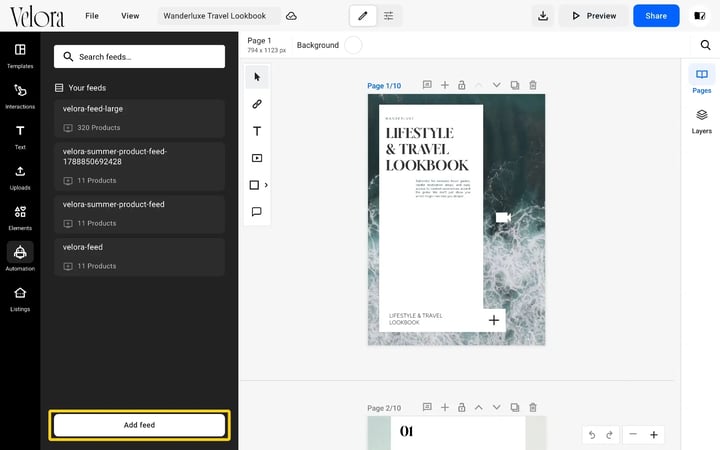Delete Page 1
The image size is (720, 450).
(533, 85)
